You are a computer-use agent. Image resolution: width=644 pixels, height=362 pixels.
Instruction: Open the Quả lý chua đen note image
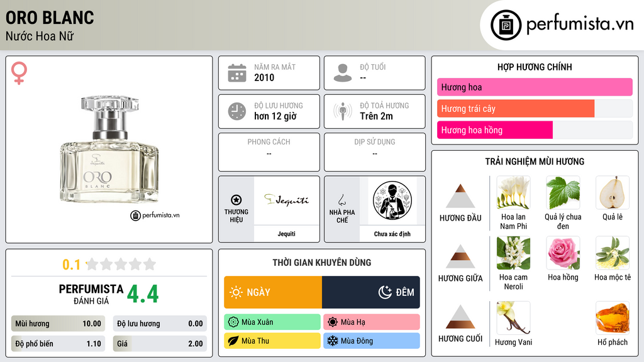[563, 193]
